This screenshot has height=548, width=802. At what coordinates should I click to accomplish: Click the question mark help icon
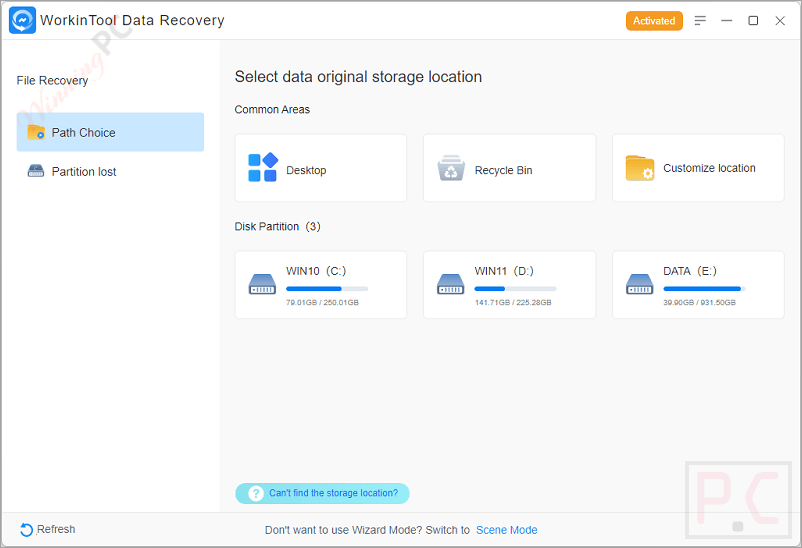(256, 493)
